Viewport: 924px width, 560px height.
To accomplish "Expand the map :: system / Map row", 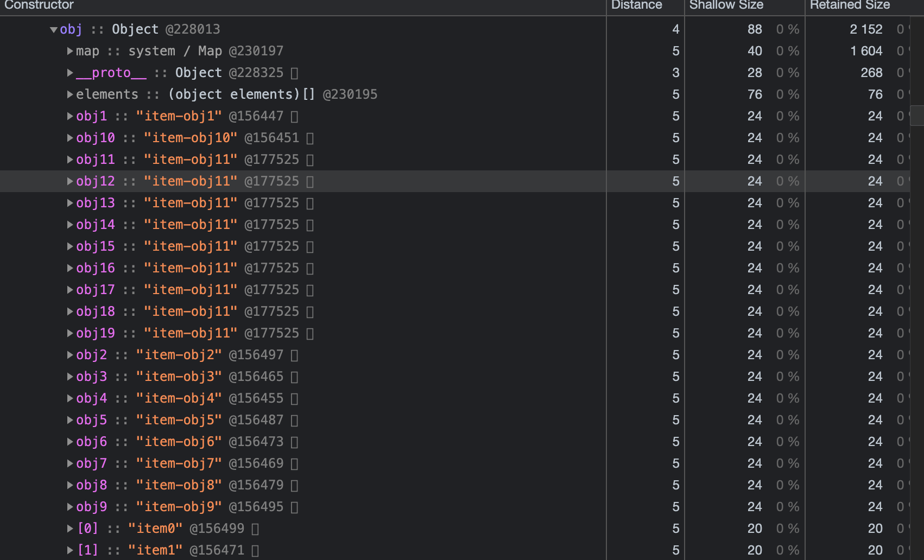I will click(x=70, y=51).
